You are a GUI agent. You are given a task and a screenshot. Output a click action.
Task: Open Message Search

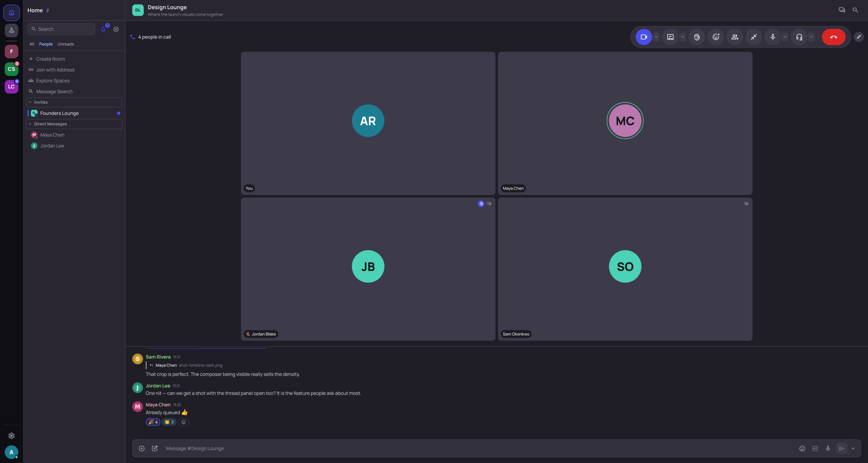pos(75,91)
